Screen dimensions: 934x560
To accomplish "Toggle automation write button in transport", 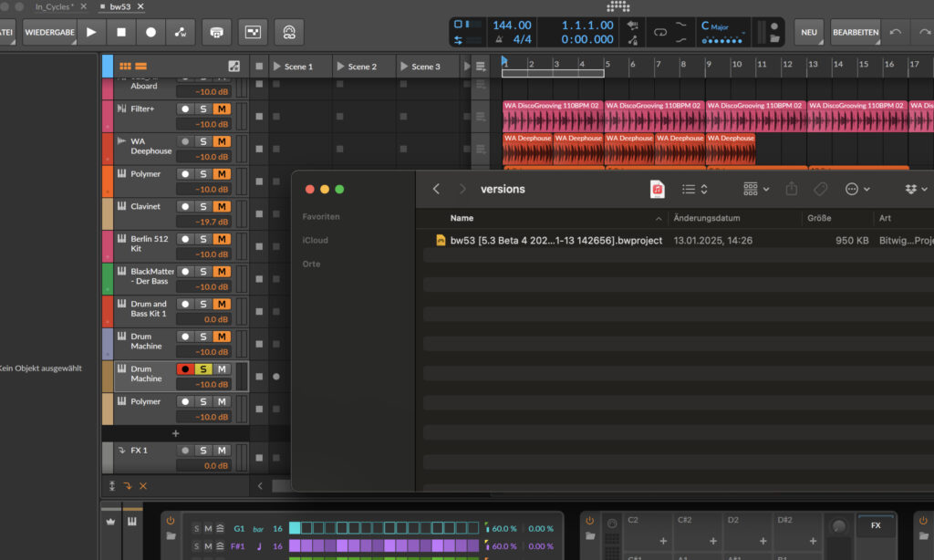I will (x=181, y=32).
